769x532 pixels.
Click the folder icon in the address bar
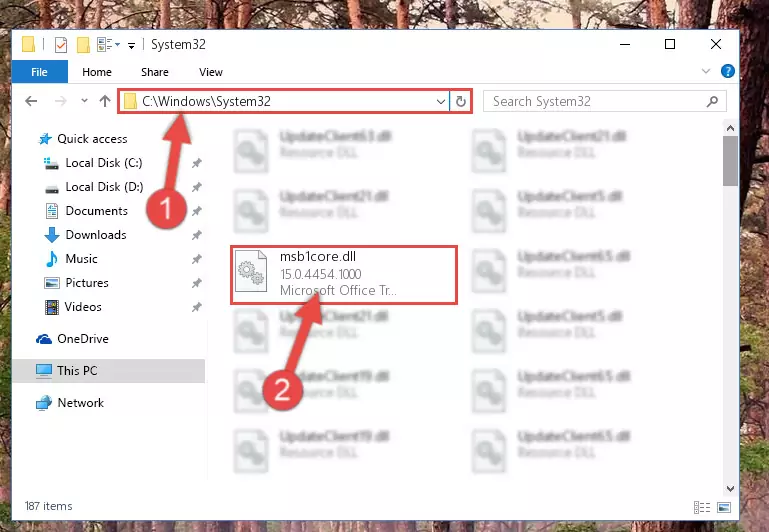130,101
